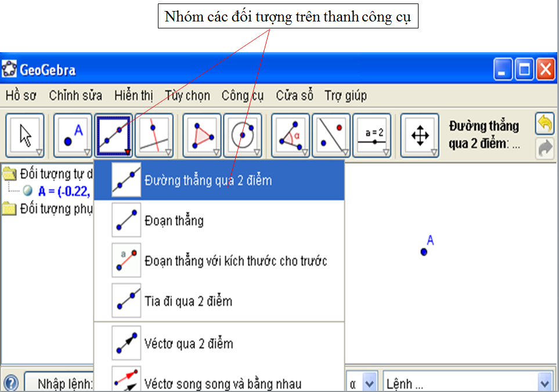Select the Reflect about line tool
This screenshot has height=392, width=559.
(331, 135)
